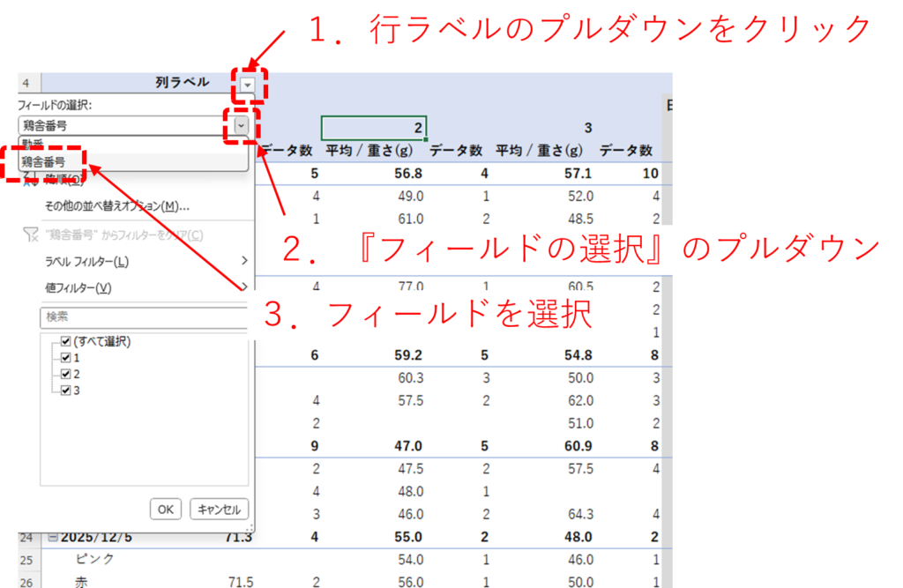
Task: Click the 検索 search box
Action: (x=141, y=316)
